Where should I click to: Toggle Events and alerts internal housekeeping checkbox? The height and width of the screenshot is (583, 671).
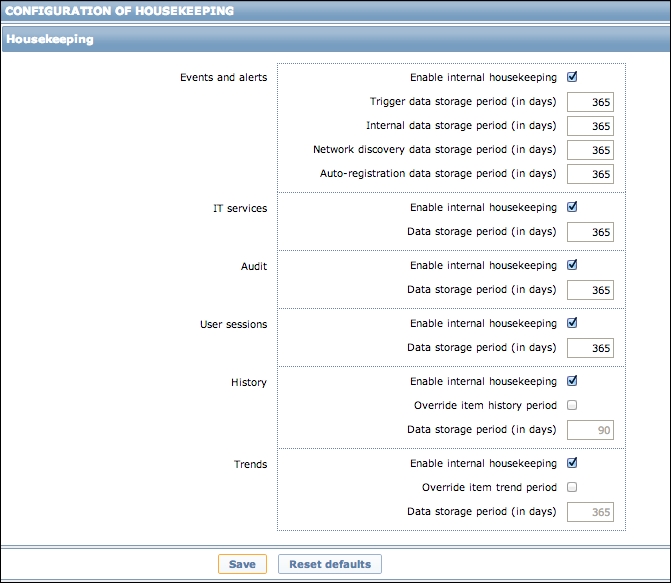pyautogui.click(x=572, y=77)
